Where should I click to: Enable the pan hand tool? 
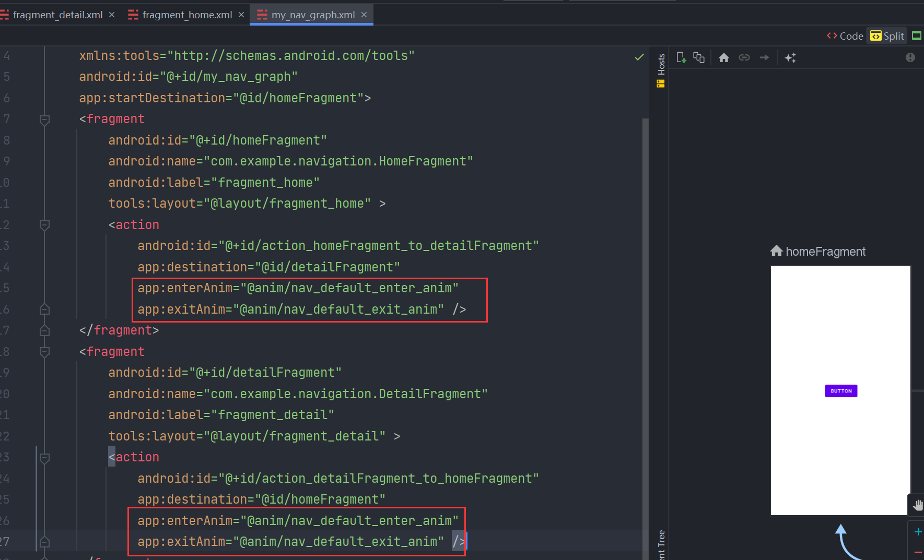pyautogui.click(x=918, y=505)
